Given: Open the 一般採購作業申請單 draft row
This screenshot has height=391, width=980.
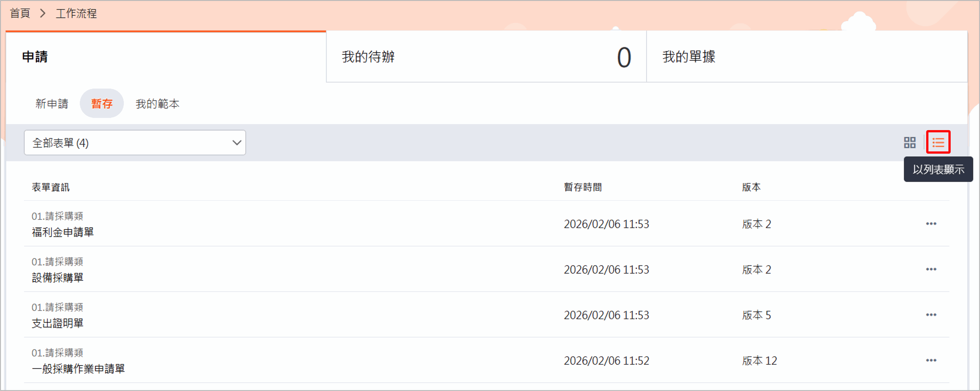Looking at the screenshot, I should tap(78, 369).
